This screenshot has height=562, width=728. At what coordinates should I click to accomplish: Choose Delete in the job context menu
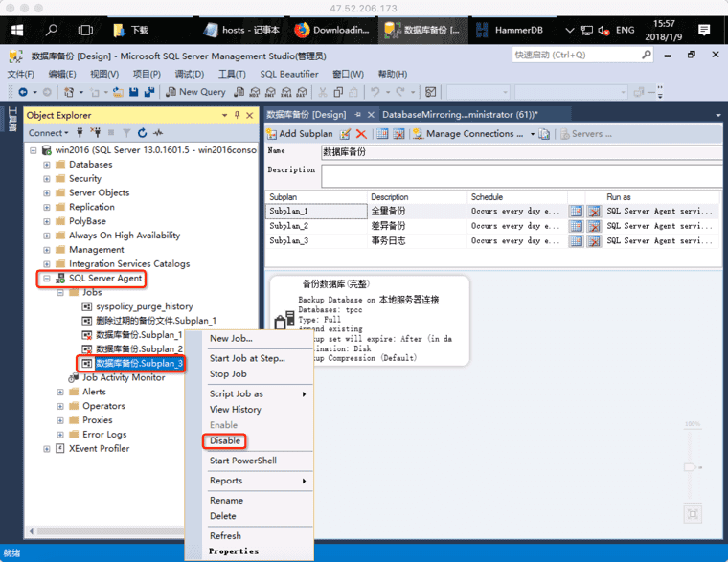coord(223,516)
